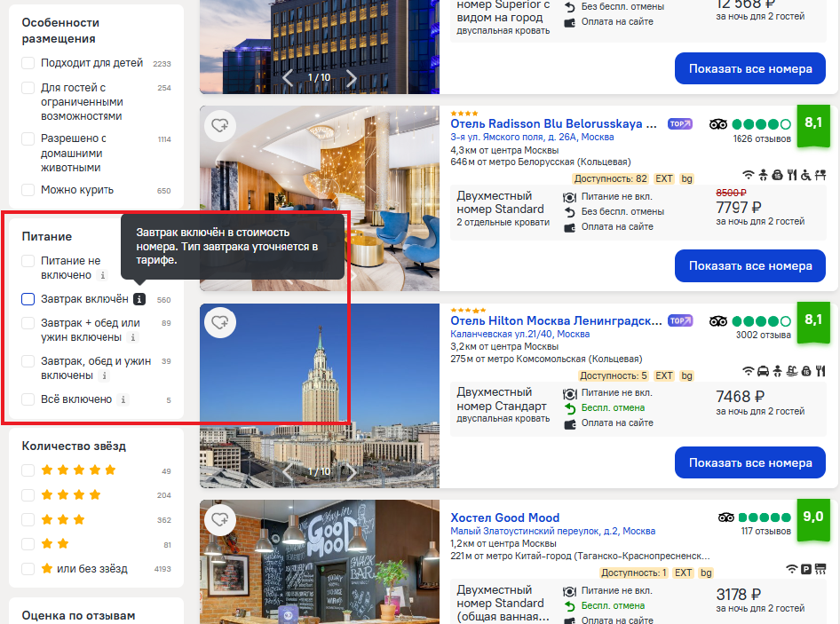
Task: Check Завтрак включён filter
Action: click(x=28, y=299)
